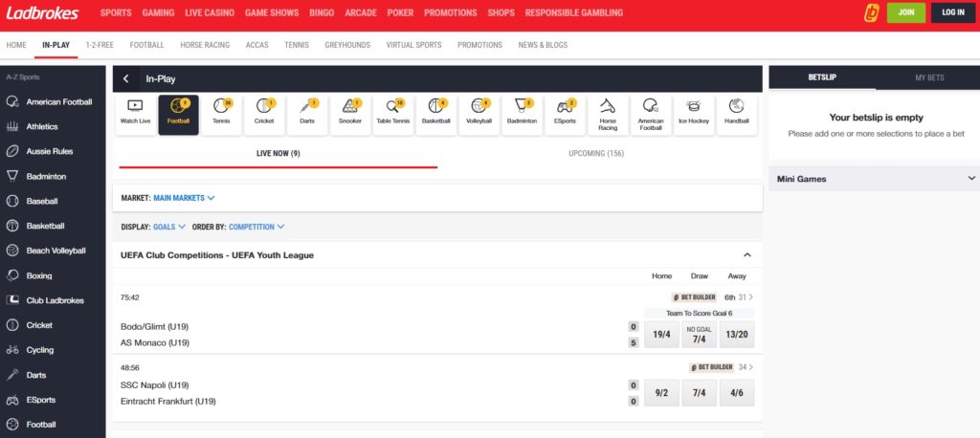Open Eintracht Frankfurt (U19) match details
Viewport: 980px width, 438px height.
[168, 401]
